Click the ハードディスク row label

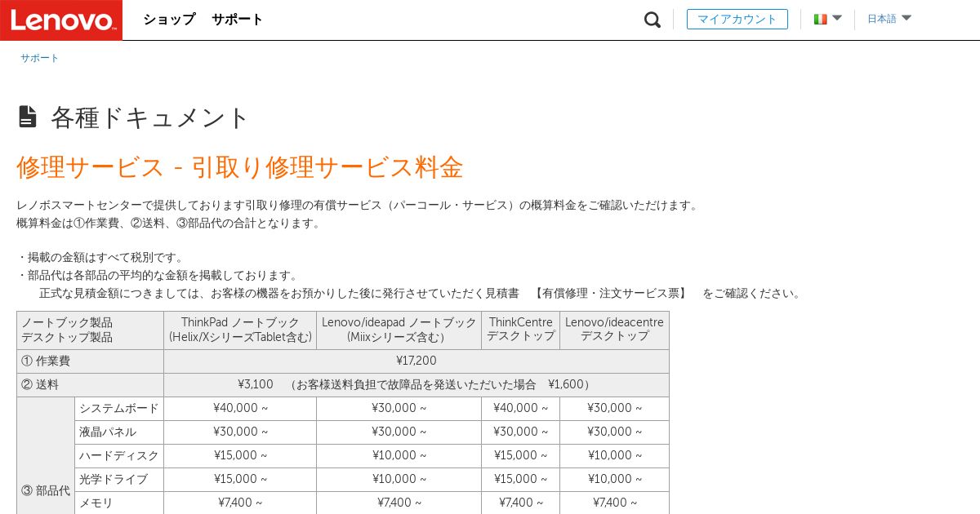(119, 455)
